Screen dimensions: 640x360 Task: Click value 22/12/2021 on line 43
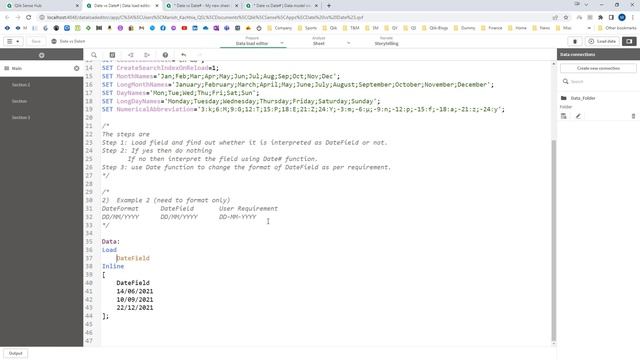[x=135, y=307]
